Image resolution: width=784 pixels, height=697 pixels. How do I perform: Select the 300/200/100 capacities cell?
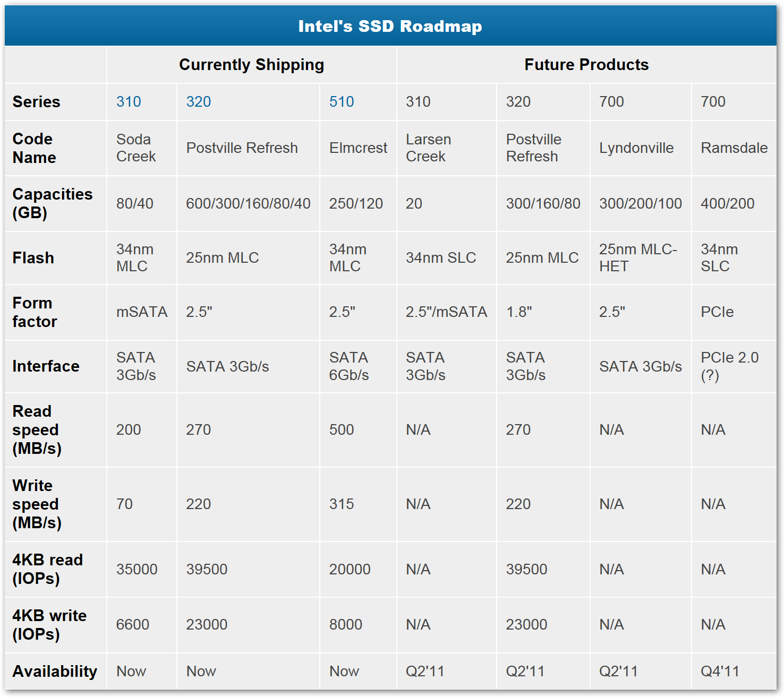click(x=641, y=204)
